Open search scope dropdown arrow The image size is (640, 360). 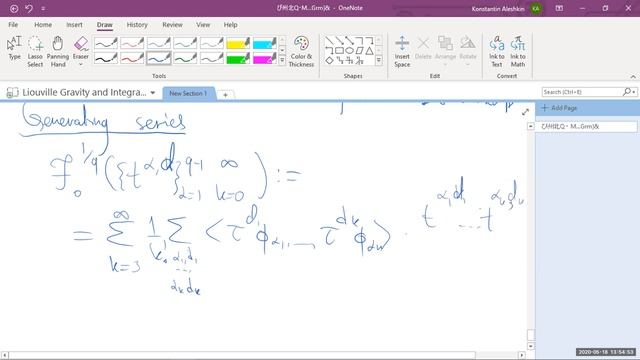(634, 92)
